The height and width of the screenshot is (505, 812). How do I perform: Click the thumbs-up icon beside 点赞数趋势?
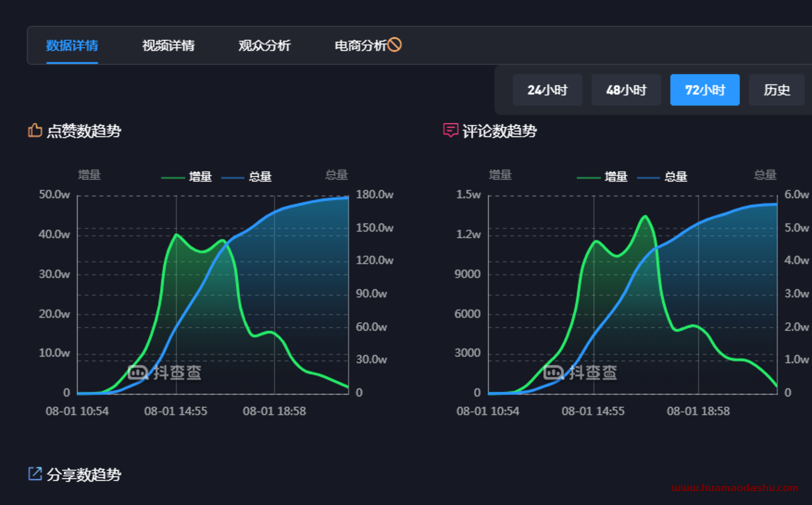pos(35,130)
